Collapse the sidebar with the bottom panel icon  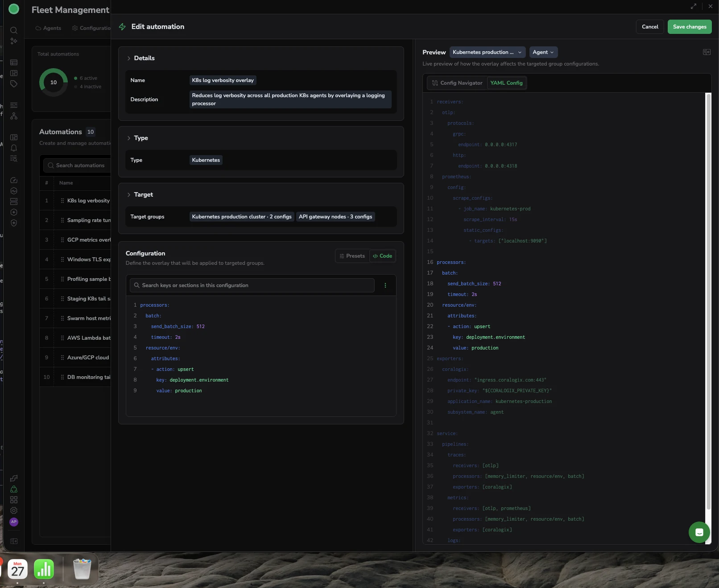point(14,541)
